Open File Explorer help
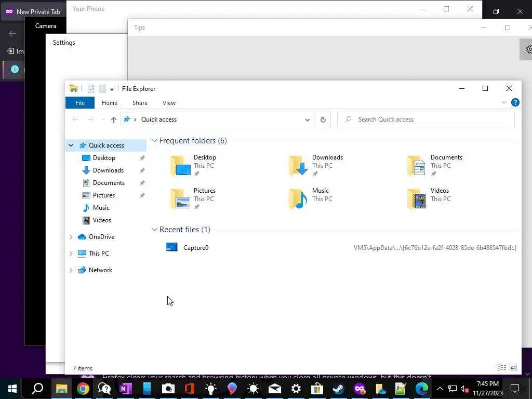 515,102
